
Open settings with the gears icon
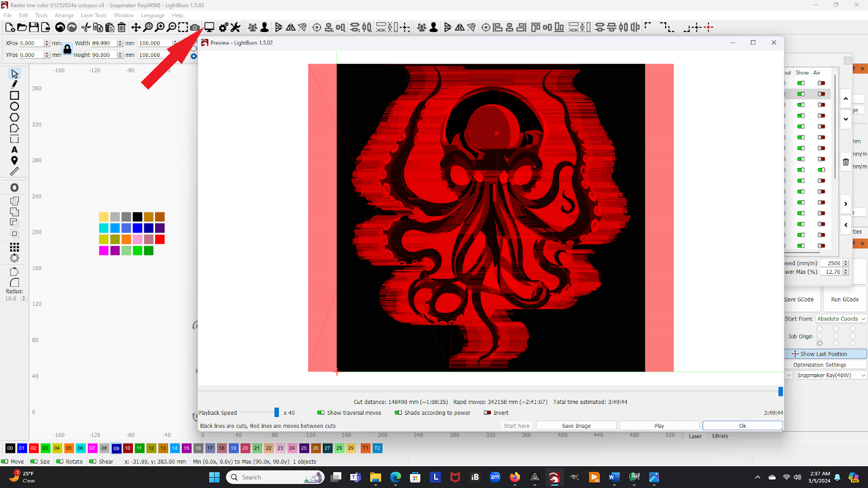[x=224, y=27]
